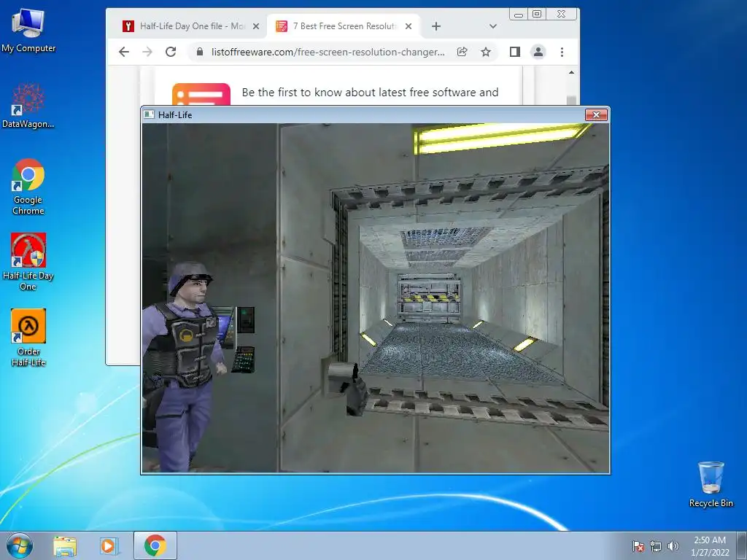Open the DataWagon desktop shortcut
This screenshot has width=747, height=560.
(x=28, y=106)
